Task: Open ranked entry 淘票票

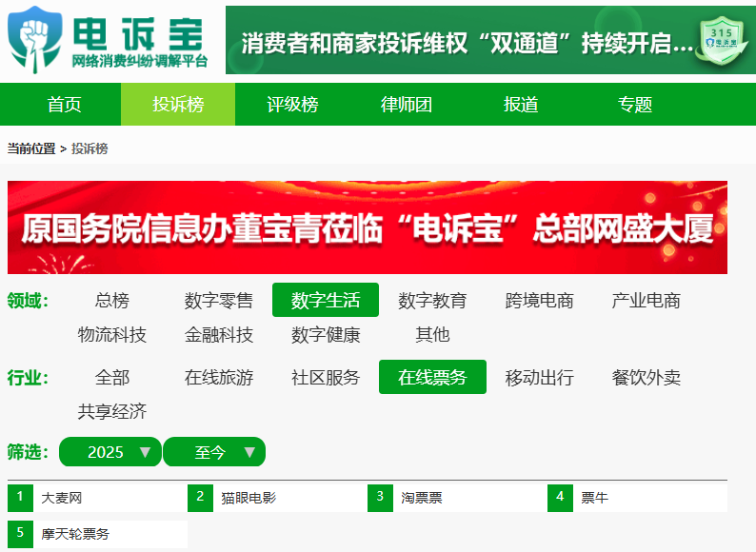Action: [x=422, y=498]
